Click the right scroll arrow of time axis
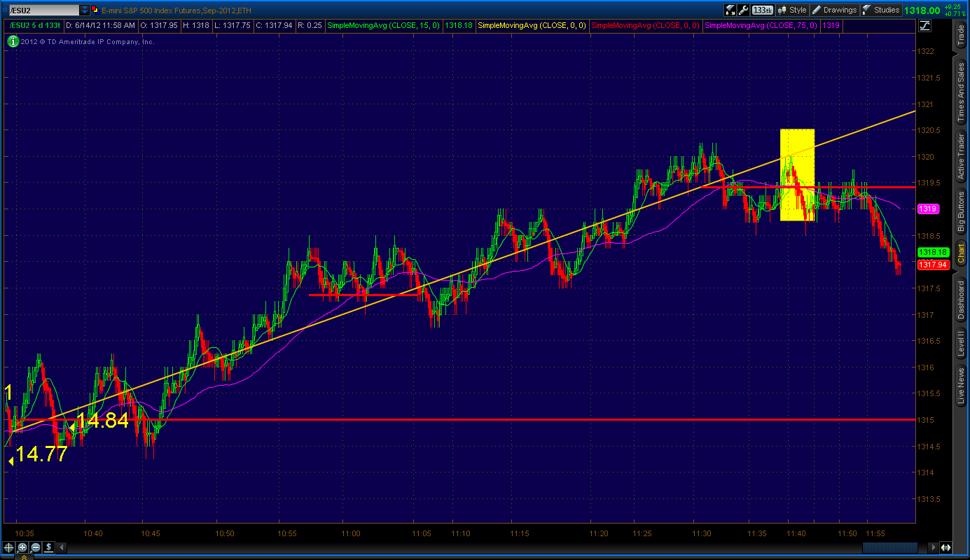Viewport: 970px width, 560px height. [x=932, y=547]
